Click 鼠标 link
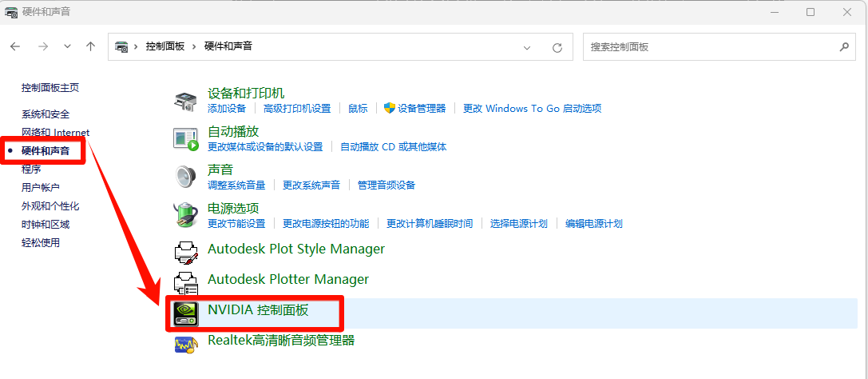The image size is (868, 379). [358, 109]
